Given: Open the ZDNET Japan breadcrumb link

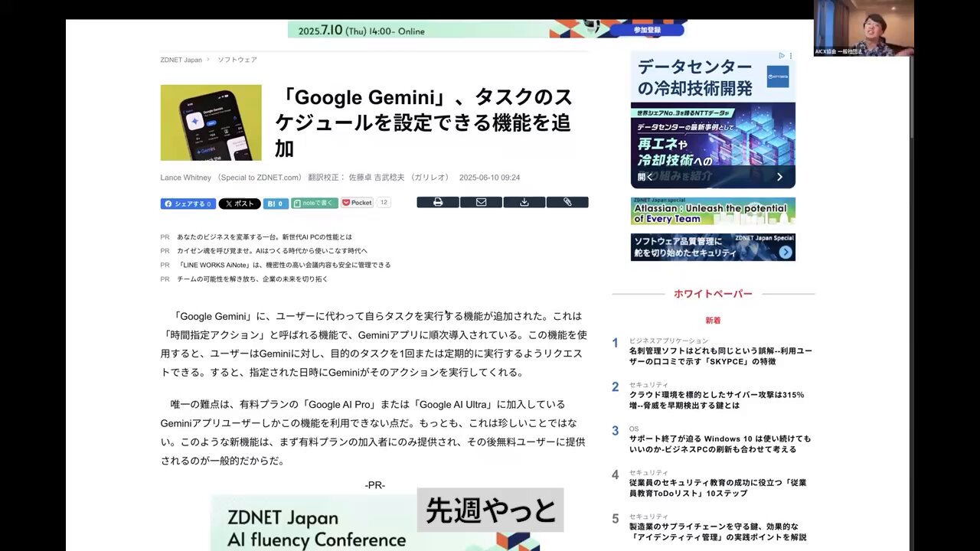Looking at the screenshot, I should pos(181,60).
